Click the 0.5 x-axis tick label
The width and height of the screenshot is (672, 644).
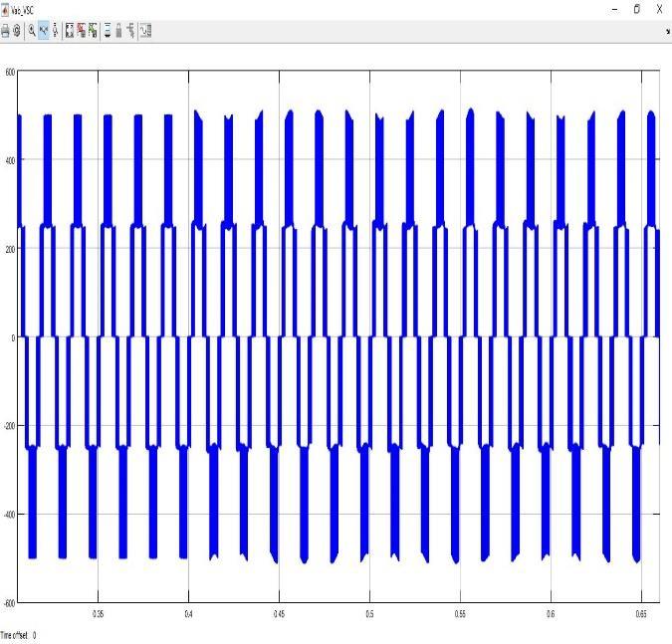point(369,614)
